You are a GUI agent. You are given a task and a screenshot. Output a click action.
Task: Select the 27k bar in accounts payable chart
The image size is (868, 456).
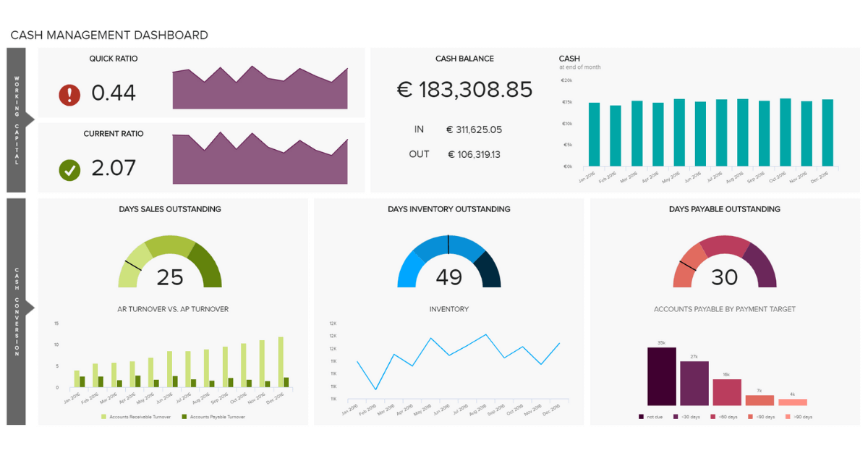pos(694,384)
